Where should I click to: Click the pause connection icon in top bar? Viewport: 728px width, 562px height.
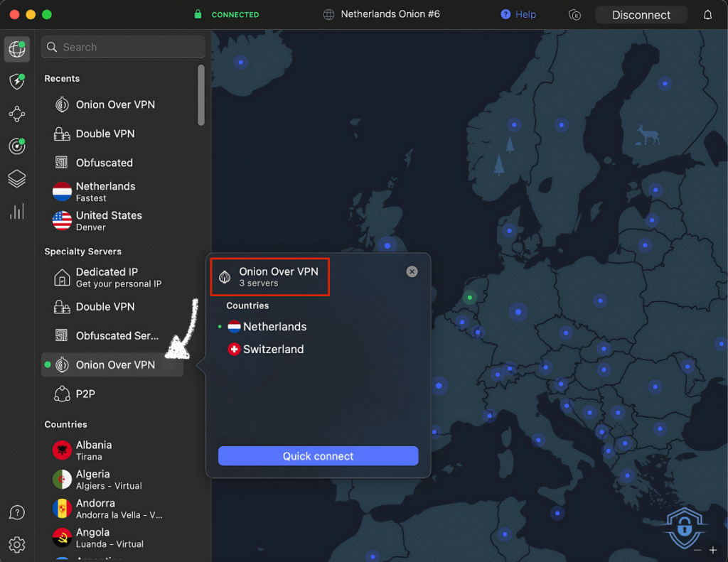[x=574, y=15]
